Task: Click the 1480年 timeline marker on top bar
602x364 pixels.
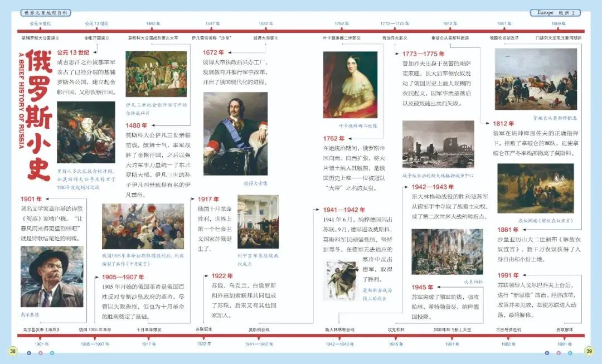Action: point(153,23)
